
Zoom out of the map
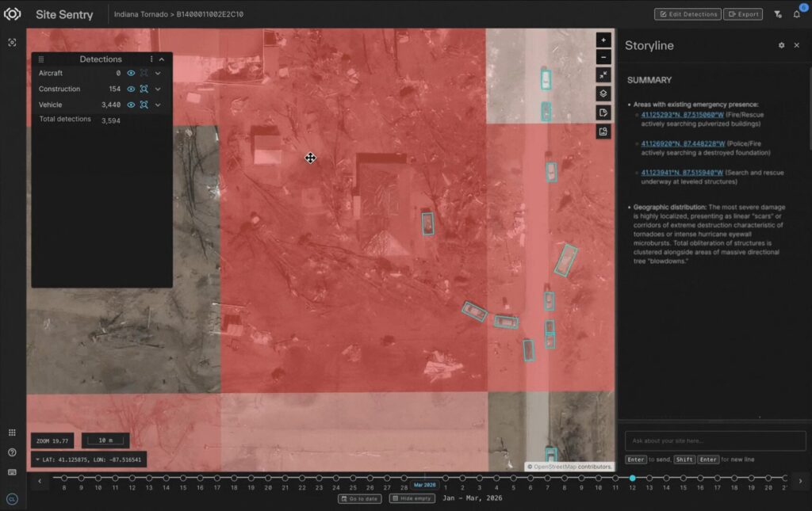[603, 57]
